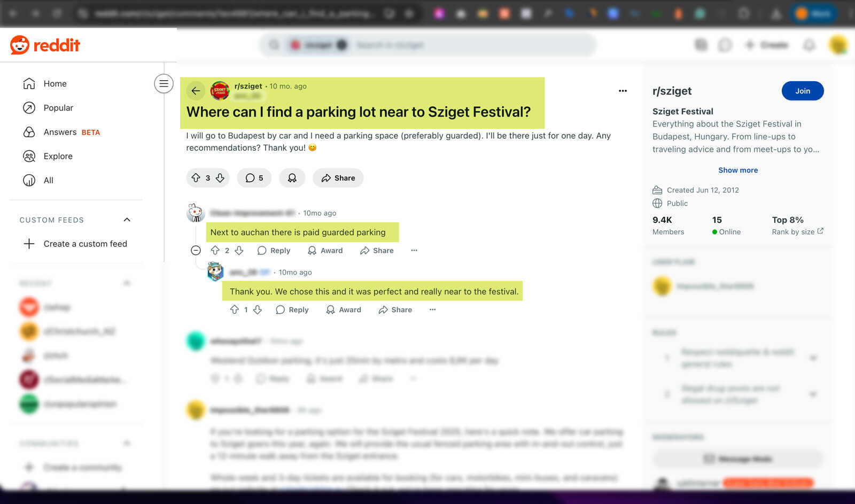Open the post's 5 comments button
Screen dimensions: 855x504
254,178
